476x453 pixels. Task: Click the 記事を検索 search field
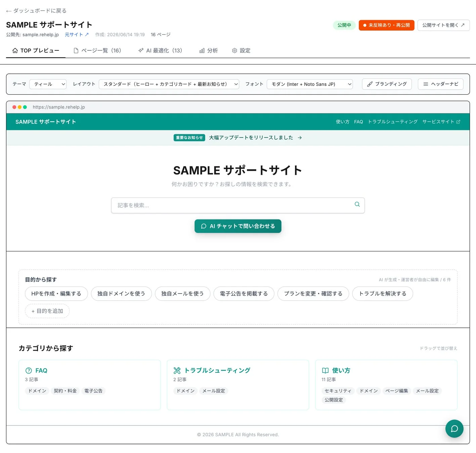[x=238, y=205]
